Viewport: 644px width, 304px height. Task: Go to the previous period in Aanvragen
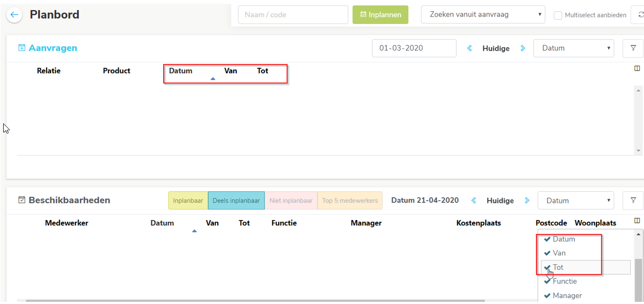[470, 48]
